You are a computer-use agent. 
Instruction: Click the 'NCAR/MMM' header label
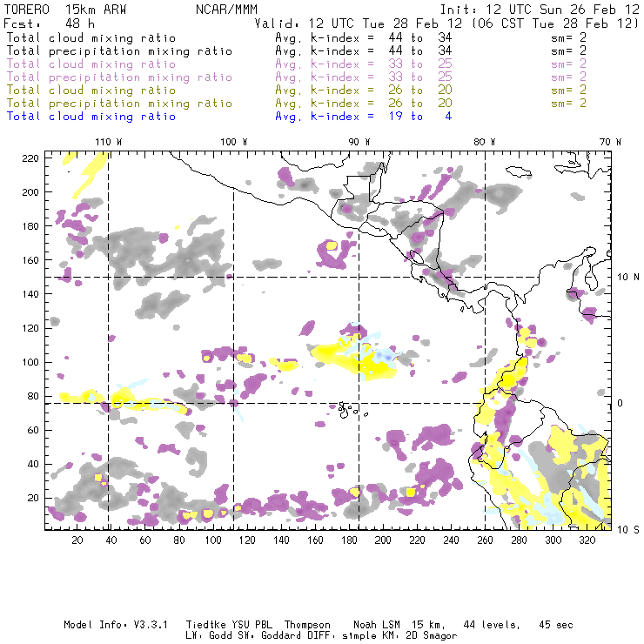tap(226, 10)
